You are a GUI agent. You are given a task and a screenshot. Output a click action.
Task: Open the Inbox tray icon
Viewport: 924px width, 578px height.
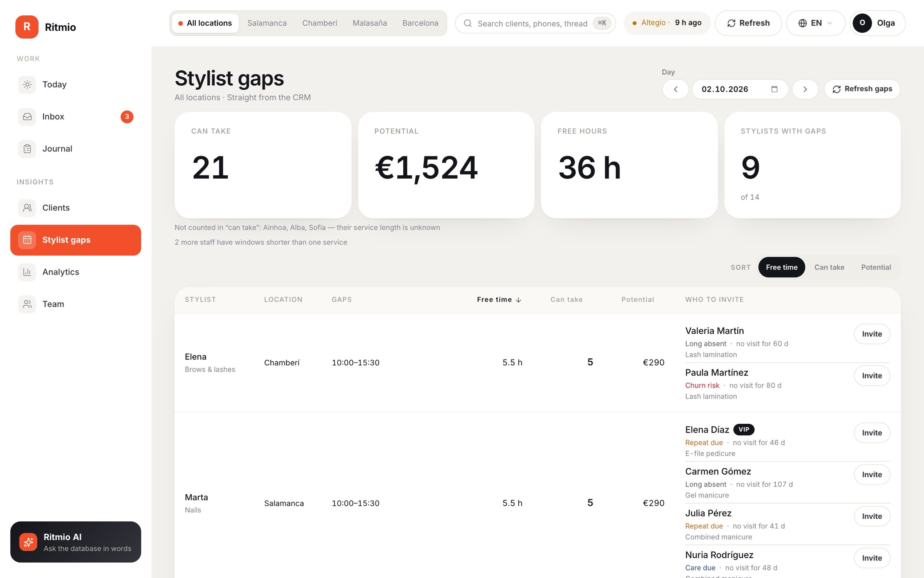[27, 116]
